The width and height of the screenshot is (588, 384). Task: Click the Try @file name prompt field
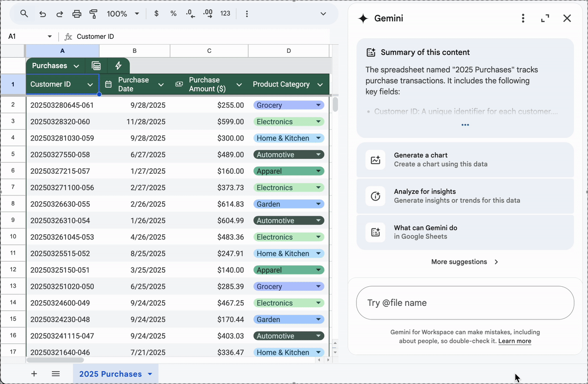(x=465, y=302)
